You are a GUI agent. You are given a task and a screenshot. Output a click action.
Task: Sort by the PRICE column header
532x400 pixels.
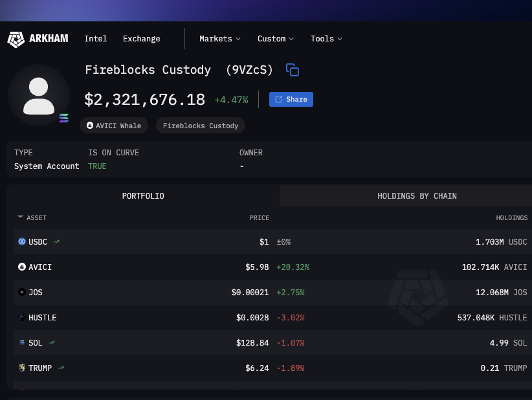(260, 218)
